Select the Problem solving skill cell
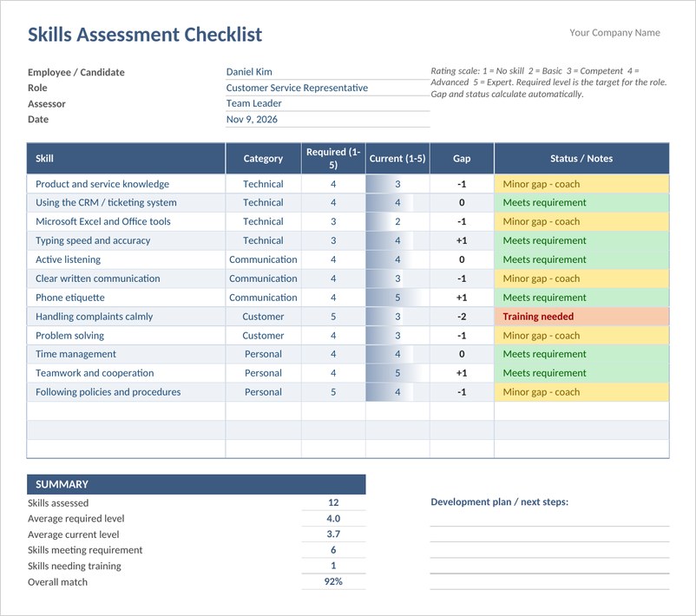This screenshot has width=696, height=616. click(126, 336)
